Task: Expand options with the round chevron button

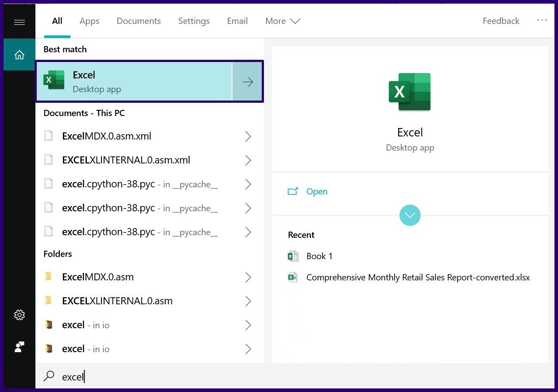Action: 410,215
